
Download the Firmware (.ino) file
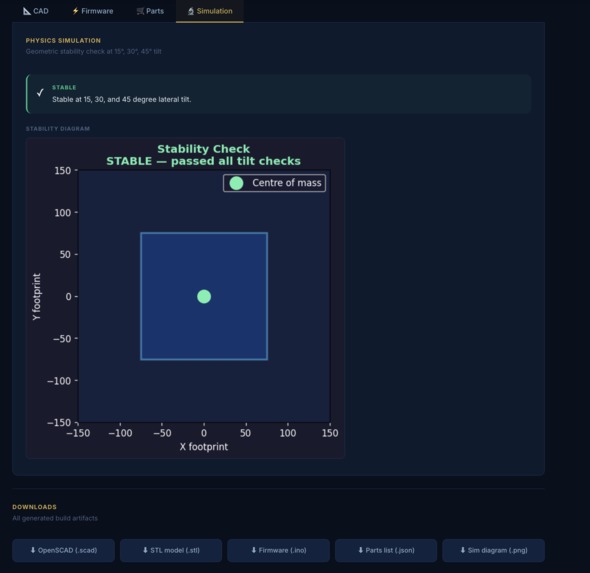(278, 550)
